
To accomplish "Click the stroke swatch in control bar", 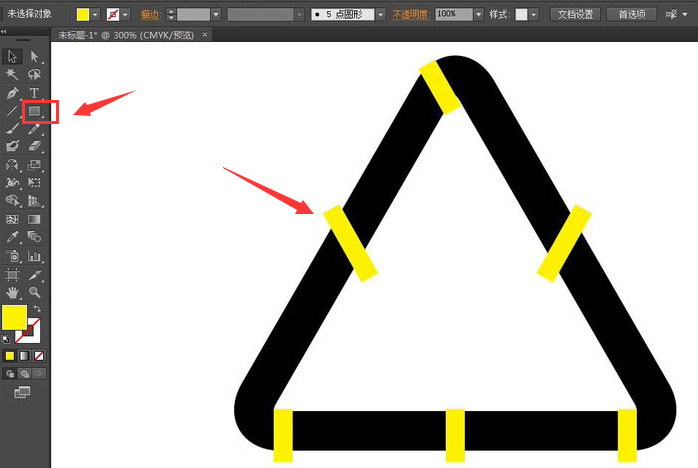I will pos(113,15).
